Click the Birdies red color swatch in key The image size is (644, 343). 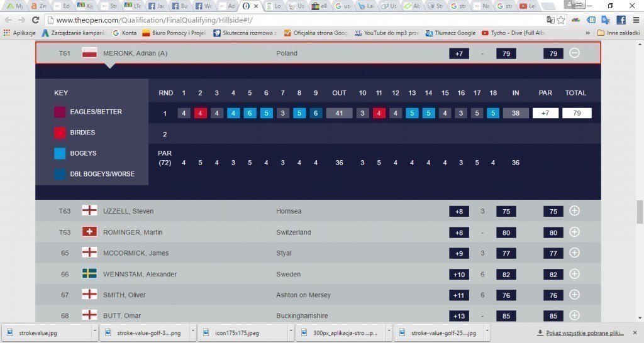(60, 133)
